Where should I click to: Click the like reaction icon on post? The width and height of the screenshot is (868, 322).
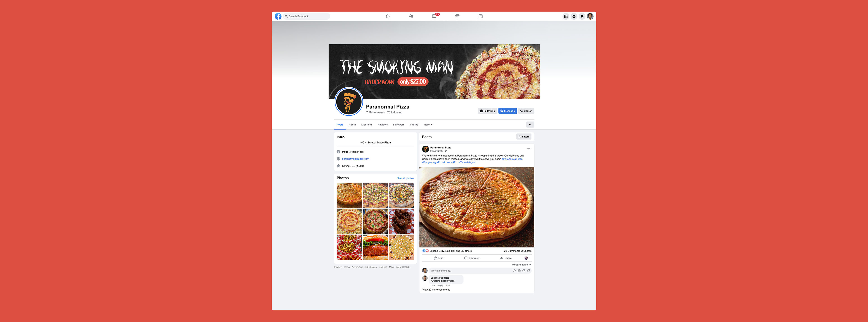tap(424, 251)
